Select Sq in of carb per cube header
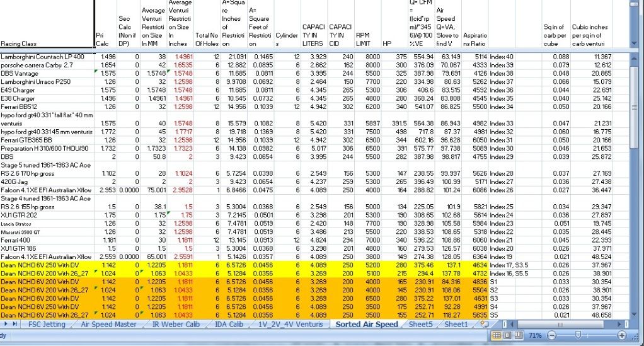 pos(556,25)
